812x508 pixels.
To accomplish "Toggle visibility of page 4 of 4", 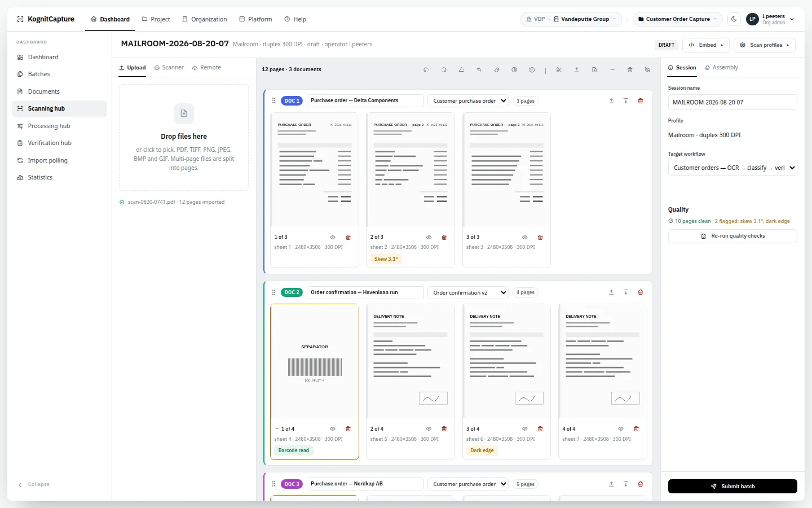I will pyautogui.click(x=621, y=429).
